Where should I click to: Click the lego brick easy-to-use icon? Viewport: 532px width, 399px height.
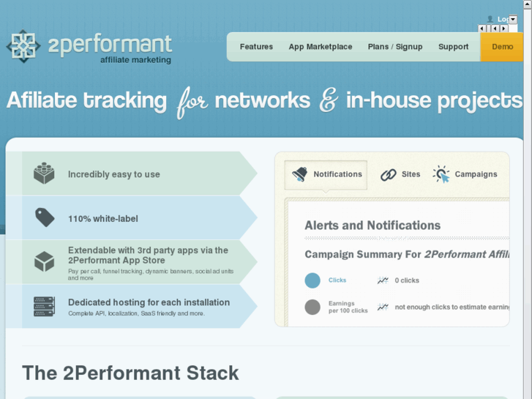(x=44, y=174)
